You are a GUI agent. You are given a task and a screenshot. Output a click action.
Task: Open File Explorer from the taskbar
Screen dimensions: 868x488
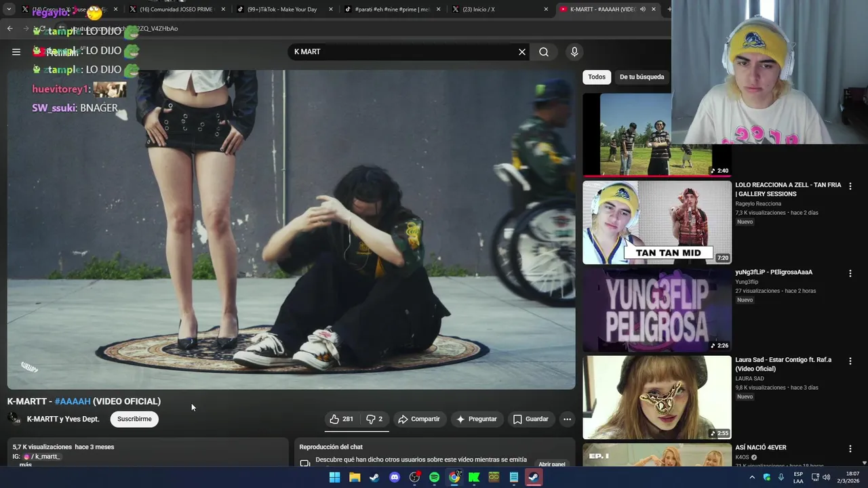(x=355, y=477)
